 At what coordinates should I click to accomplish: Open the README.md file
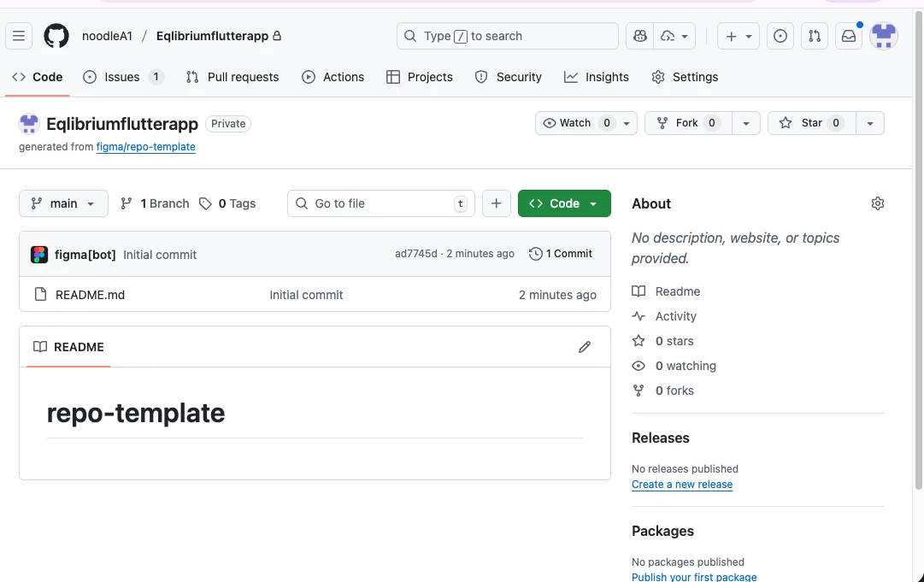(90, 295)
